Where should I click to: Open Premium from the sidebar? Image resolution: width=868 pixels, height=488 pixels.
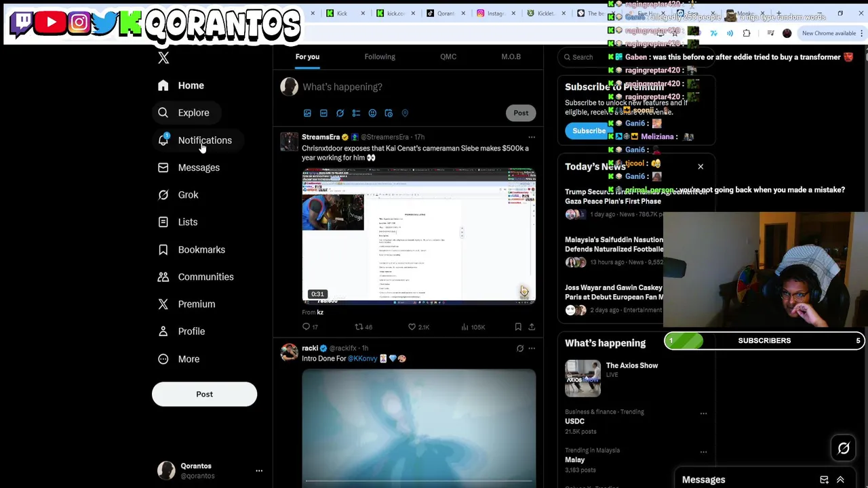pos(186,304)
